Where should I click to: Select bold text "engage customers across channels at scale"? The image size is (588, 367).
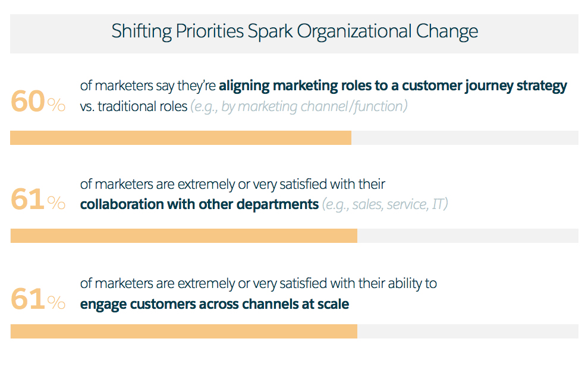coord(214,305)
